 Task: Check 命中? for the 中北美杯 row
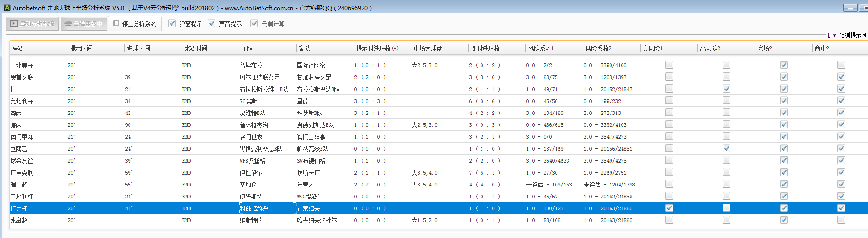[841, 65]
